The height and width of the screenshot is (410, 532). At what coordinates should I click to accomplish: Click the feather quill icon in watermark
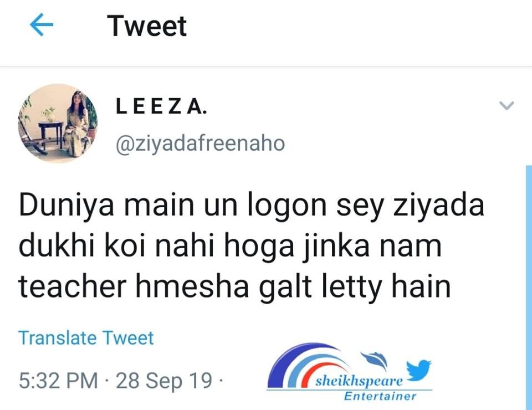[375, 360]
